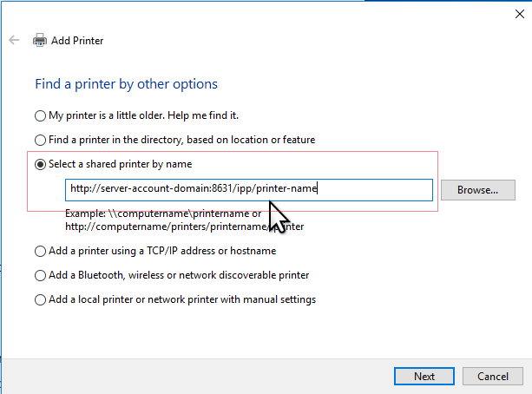Click the 'Find a printer by other options' heading
Image resolution: width=532 pixels, height=394 pixels.
tap(126, 84)
